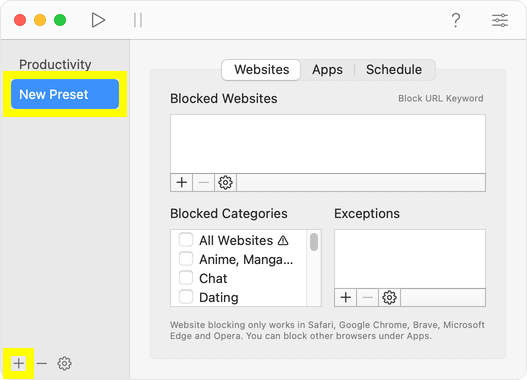Tick the Dating category checkbox

tap(186, 297)
